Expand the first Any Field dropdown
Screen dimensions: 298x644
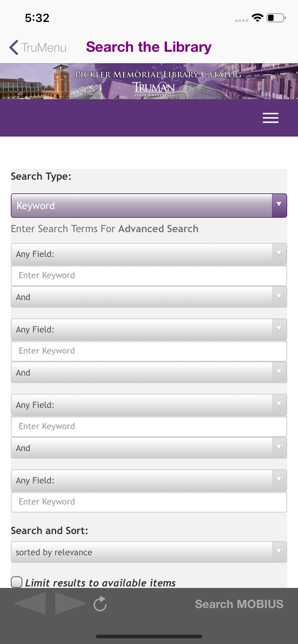coord(149,254)
